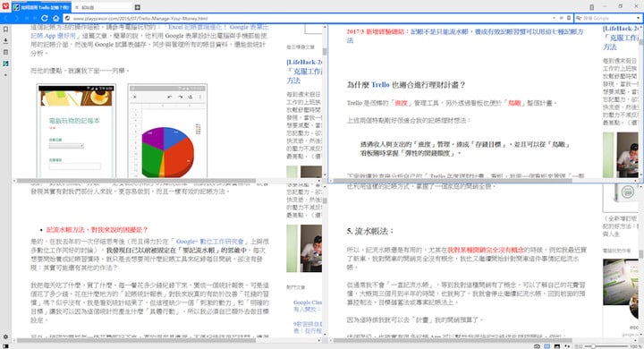Reload the current page
The height and width of the screenshot is (349, 644).
45,18
